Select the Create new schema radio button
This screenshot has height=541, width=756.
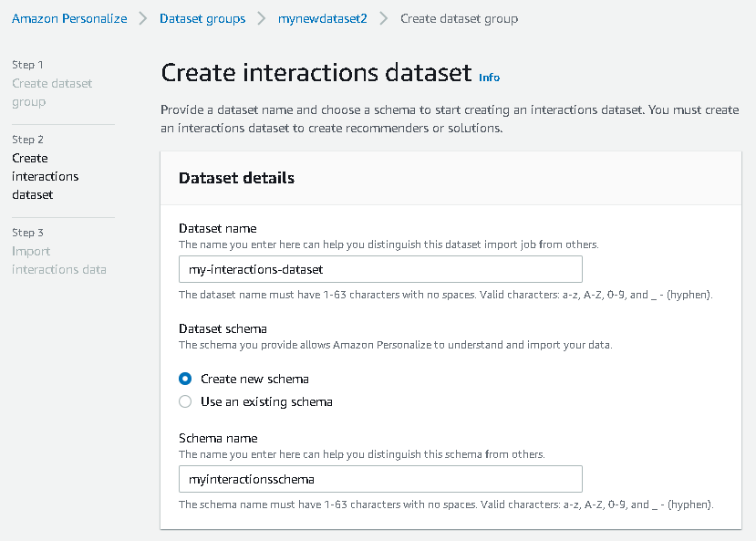pyautogui.click(x=185, y=379)
